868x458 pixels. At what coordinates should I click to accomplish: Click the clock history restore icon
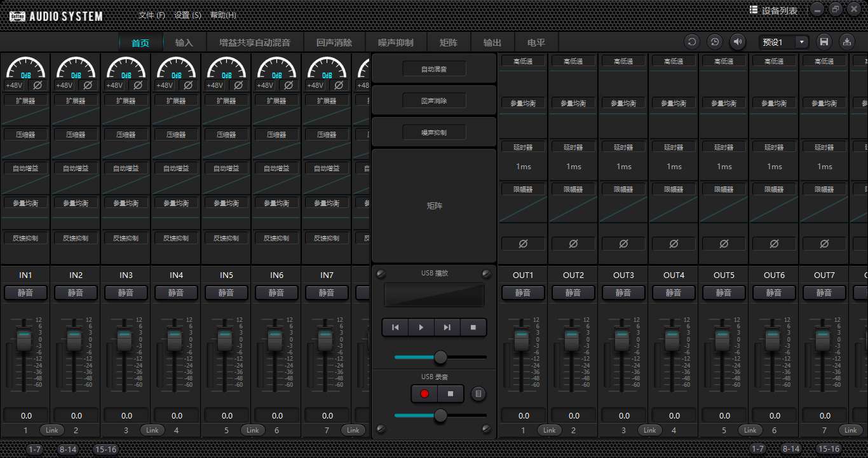pos(715,42)
